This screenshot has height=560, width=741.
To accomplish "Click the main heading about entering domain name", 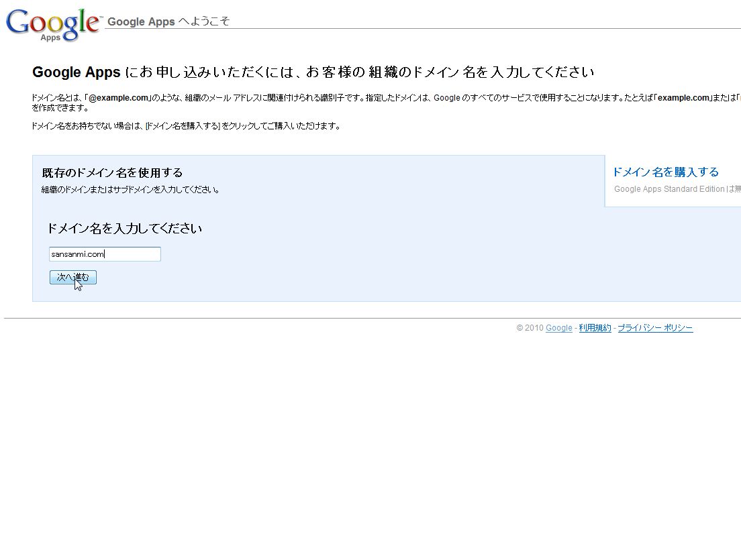I will point(313,72).
